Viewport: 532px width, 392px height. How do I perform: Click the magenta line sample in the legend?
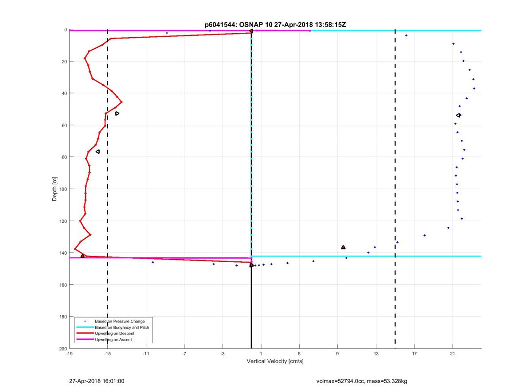pyautogui.click(x=85, y=339)
